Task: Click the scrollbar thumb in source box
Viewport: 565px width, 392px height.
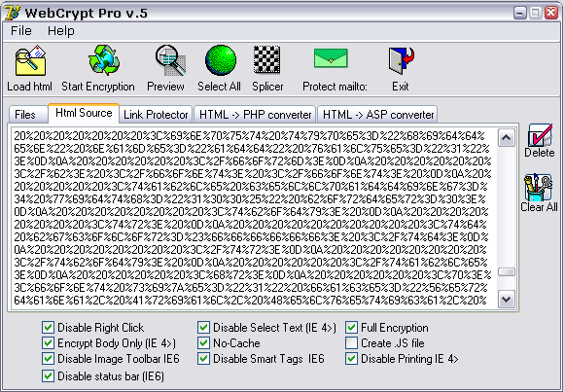Action: pyautogui.click(x=507, y=272)
